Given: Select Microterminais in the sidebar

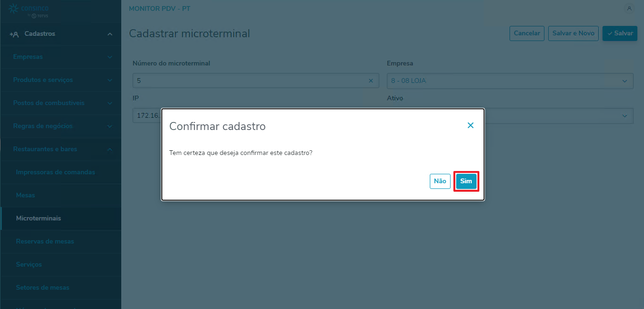Looking at the screenshot, I should [60, 219].
